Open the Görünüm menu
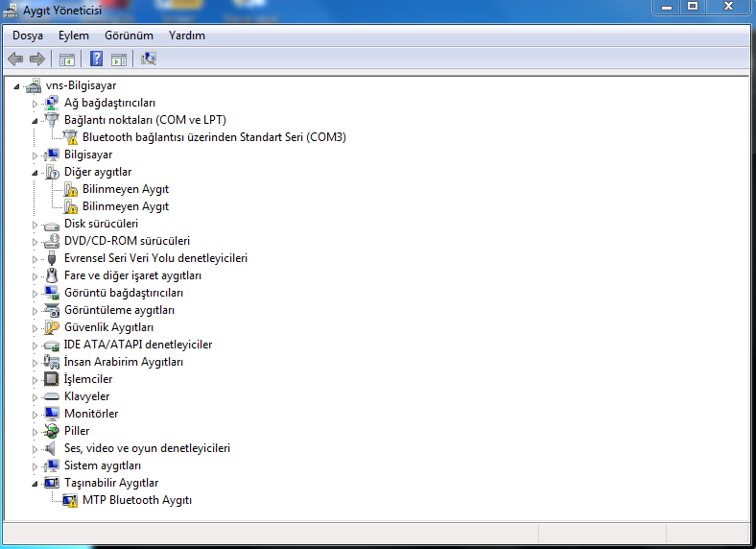The height and width of the screenshot is (549, 756). pos(129,36)
